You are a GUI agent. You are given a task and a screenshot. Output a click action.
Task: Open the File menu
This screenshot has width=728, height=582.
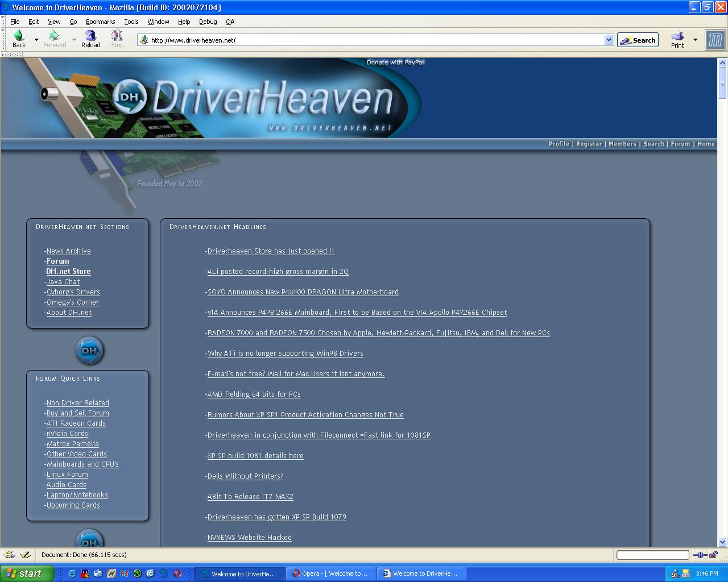15,22
